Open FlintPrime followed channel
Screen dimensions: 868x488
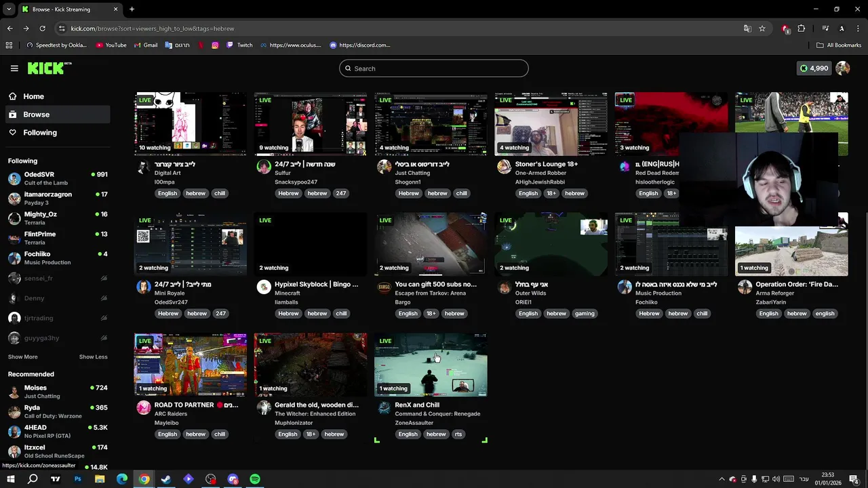(x=58, y=238)
